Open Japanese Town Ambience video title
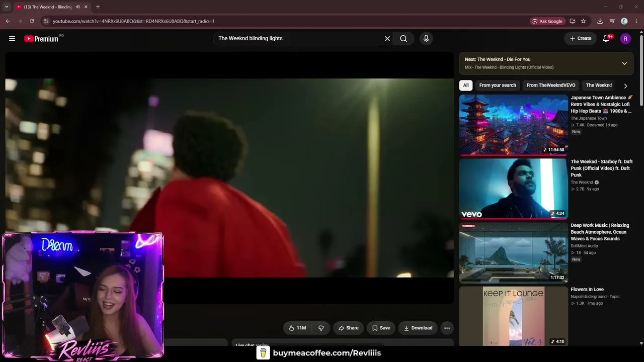This screenshot has height=362, width=644. point(601,104)
